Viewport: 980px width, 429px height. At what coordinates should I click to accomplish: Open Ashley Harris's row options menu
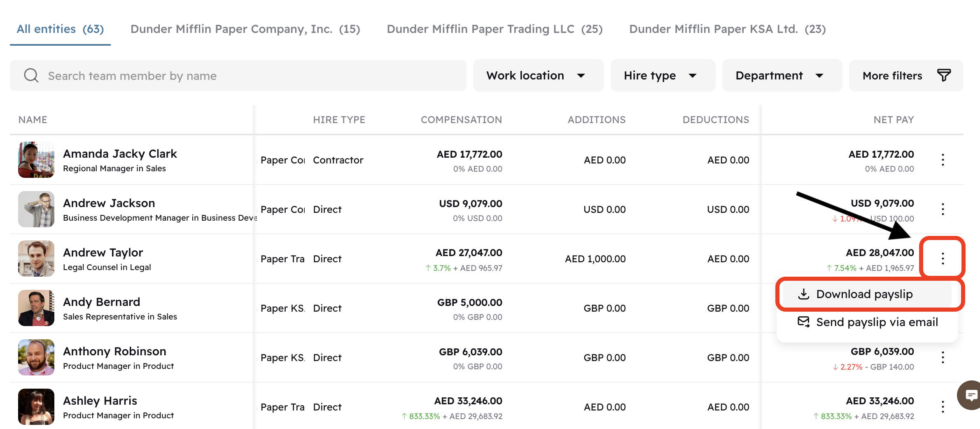tap(943, 407)
